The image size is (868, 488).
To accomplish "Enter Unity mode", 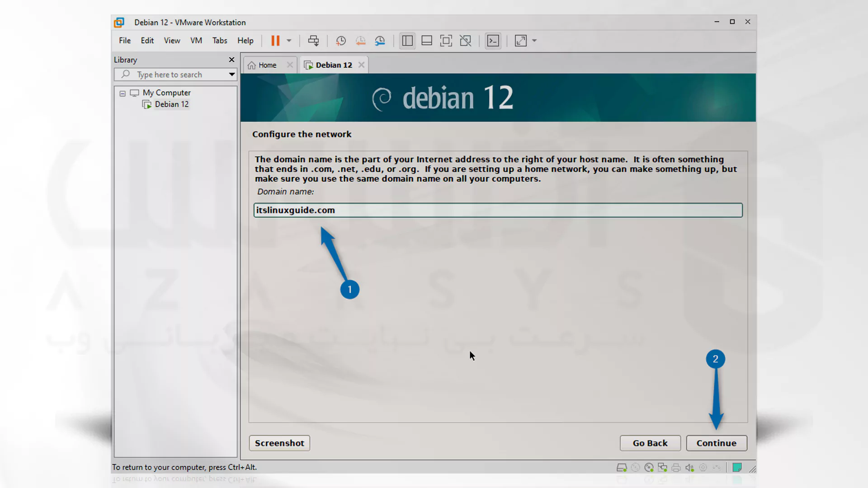I will click(x=466, y=41).
